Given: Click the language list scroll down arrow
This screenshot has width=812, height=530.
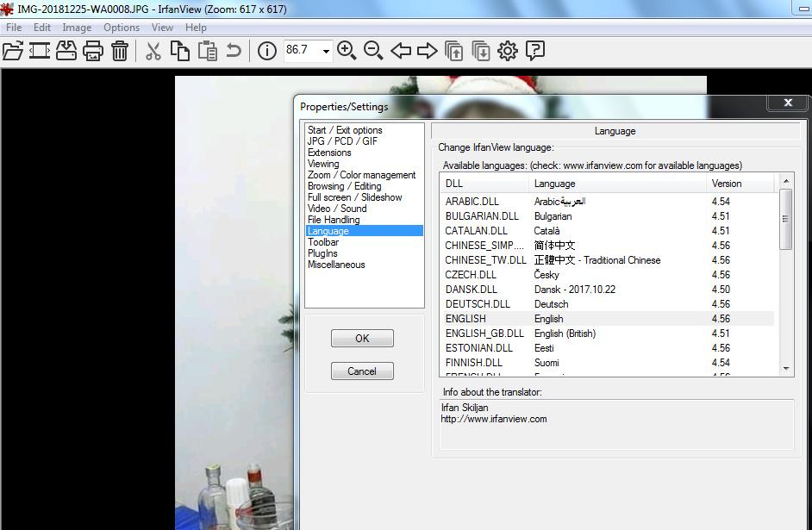Looking at the screenshot, I should tap(786, 369).
